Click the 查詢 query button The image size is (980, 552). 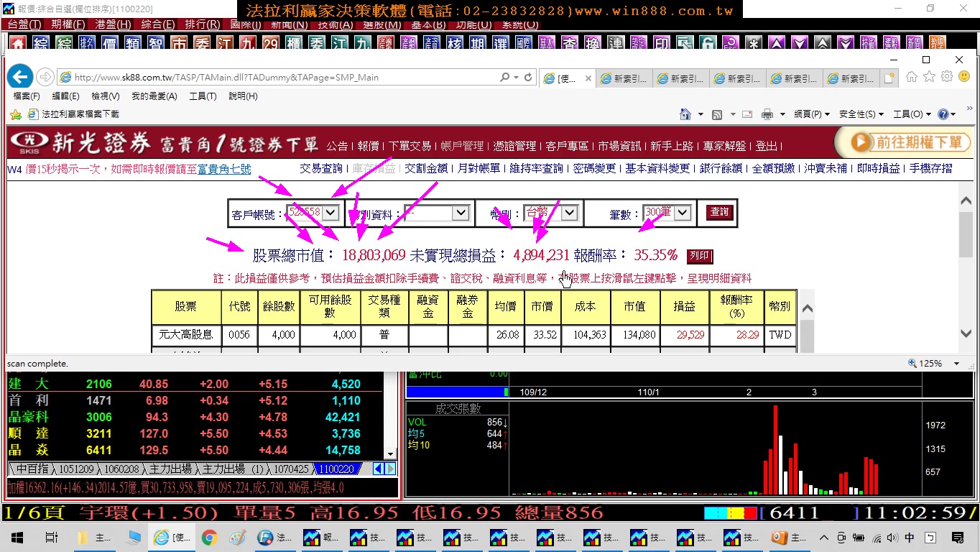click(719, 212)
